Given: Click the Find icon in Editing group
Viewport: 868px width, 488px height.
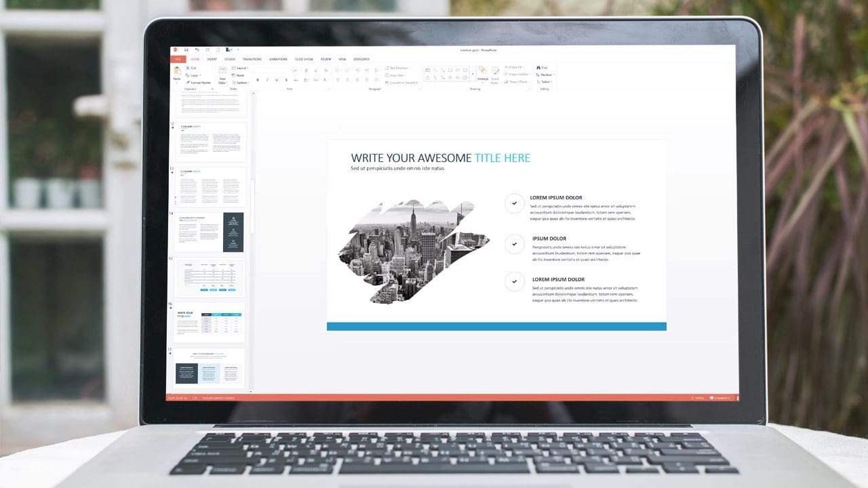Looking at the screenshot, I should pyautogui.click(x=542, y=68).
